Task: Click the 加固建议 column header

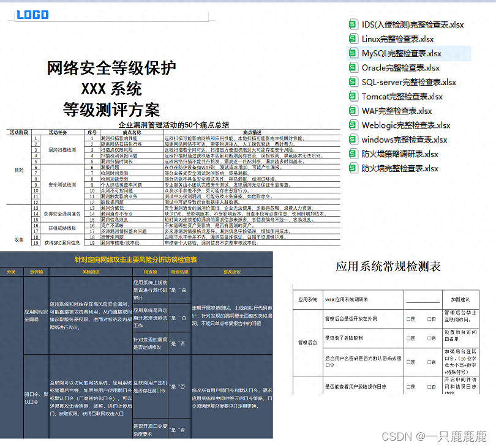Action: coord(460,299)
